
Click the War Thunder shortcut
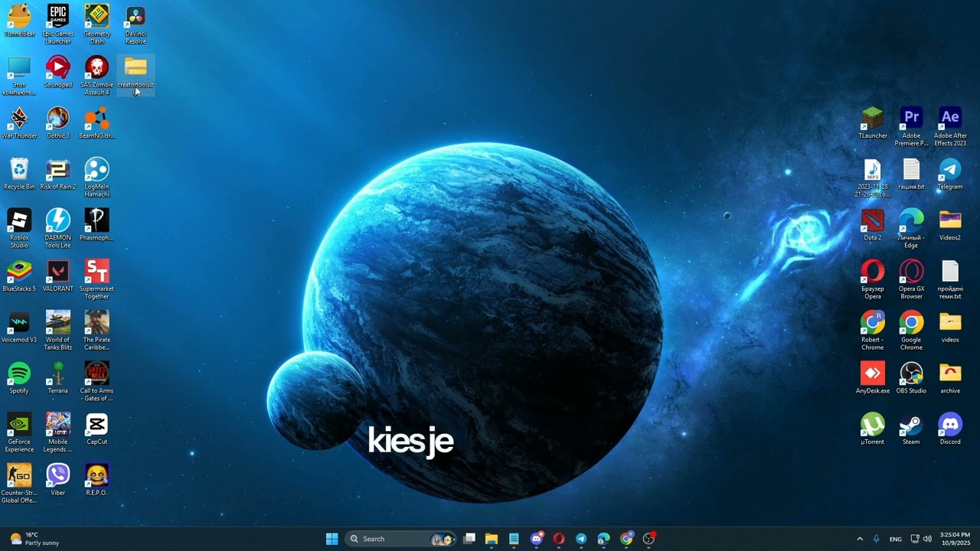click(x=19, y=123)
